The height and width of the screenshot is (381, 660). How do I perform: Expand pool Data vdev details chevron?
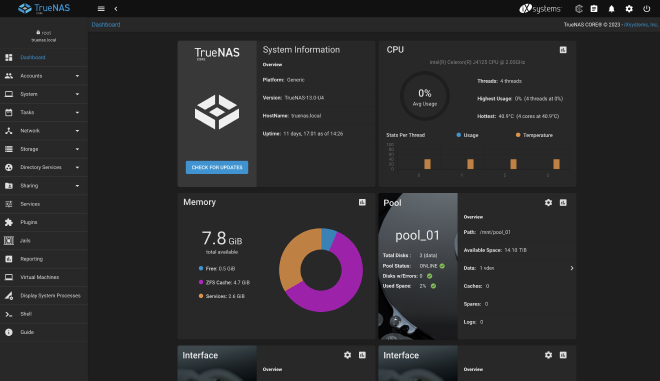point(572,268)
